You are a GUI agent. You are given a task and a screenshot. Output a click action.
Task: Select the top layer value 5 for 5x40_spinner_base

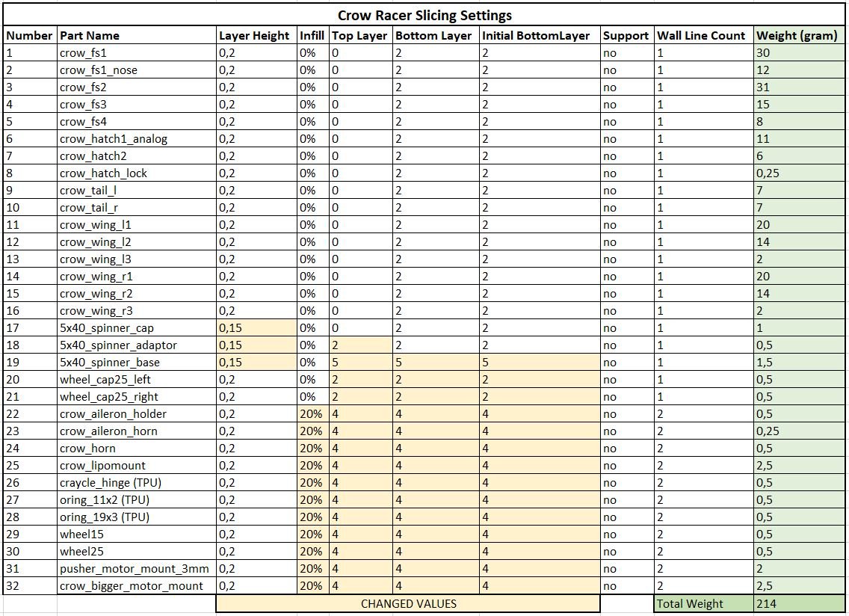click(x=361, y=363)
